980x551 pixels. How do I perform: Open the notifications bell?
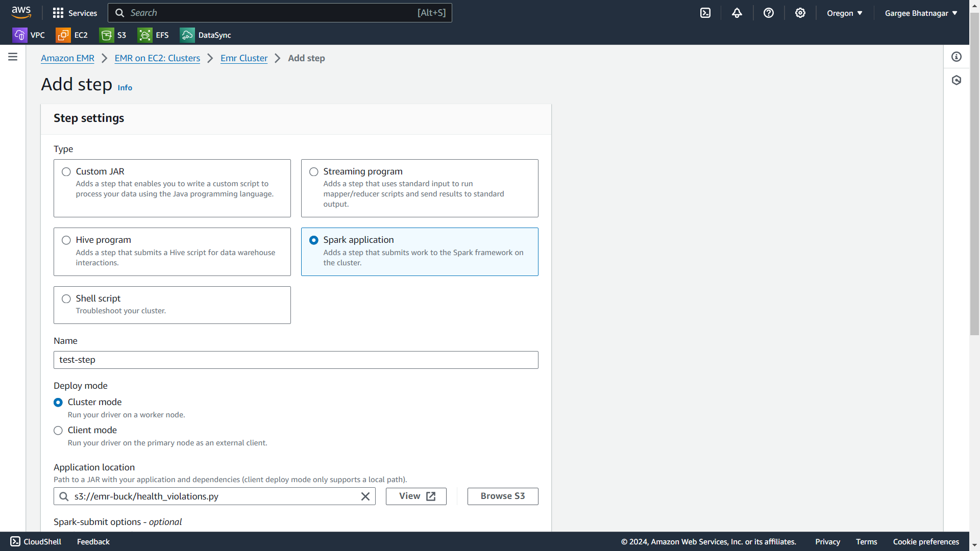[737, 13]
